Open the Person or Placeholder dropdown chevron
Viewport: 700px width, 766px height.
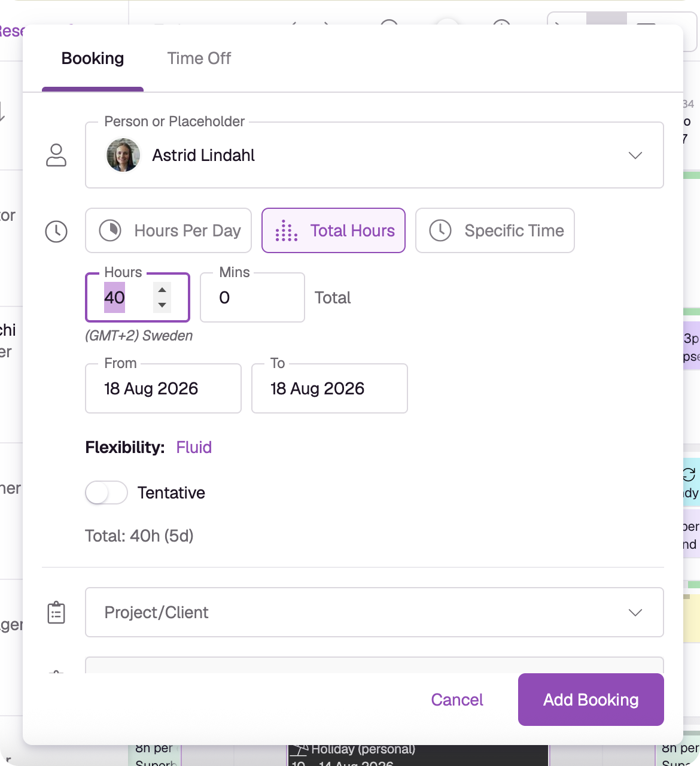[635, 155]
